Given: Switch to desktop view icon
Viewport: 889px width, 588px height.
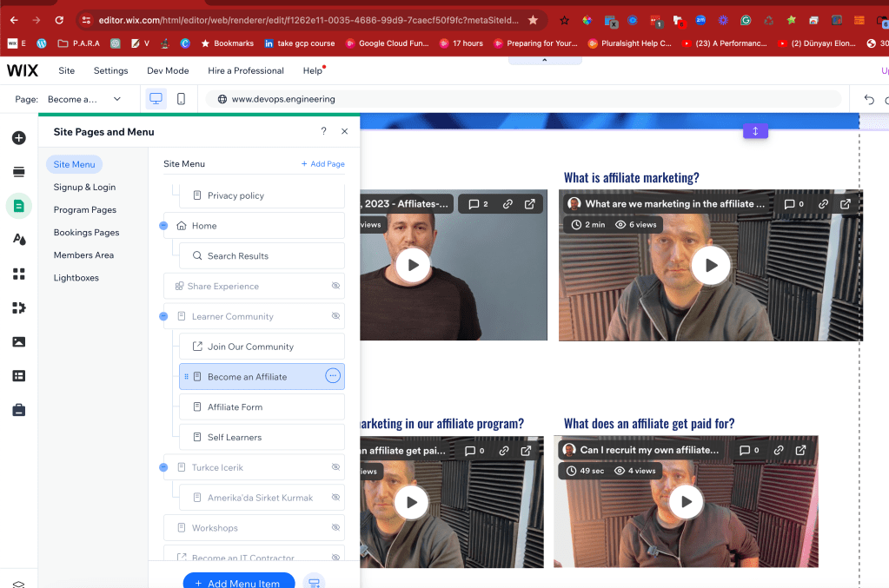Looking at the screenshot, I should [x=156, y=98].
